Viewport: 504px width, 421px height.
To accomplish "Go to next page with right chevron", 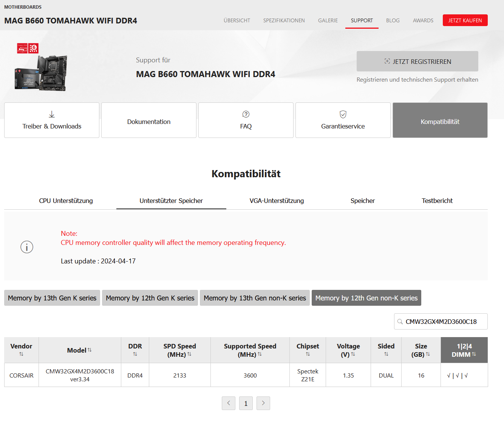I will pos(263,403).
